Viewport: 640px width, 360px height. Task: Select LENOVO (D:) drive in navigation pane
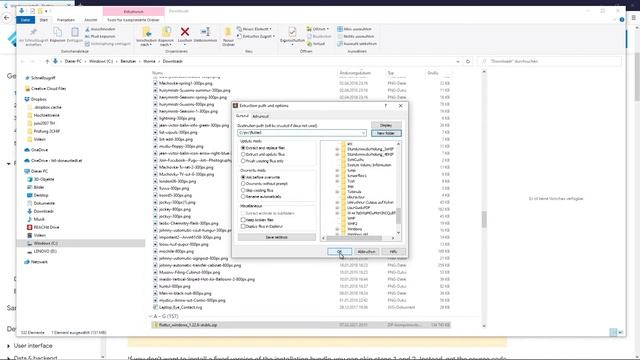[x=42, y=251]
